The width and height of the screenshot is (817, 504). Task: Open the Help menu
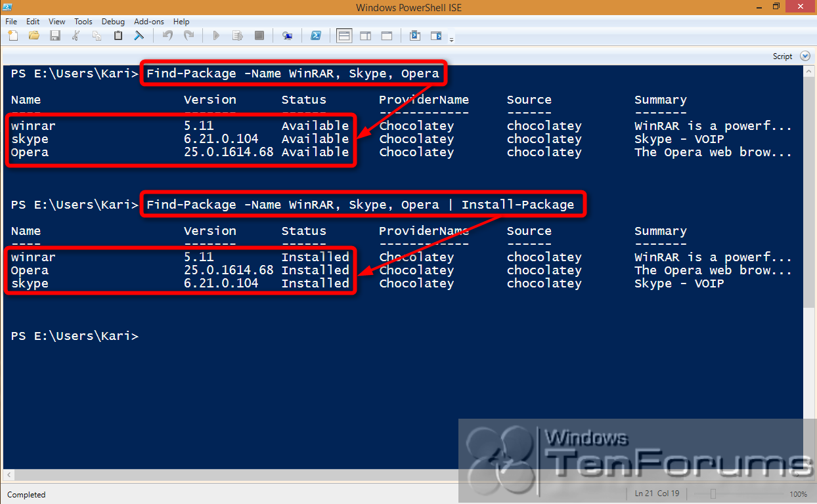point(181,22)
